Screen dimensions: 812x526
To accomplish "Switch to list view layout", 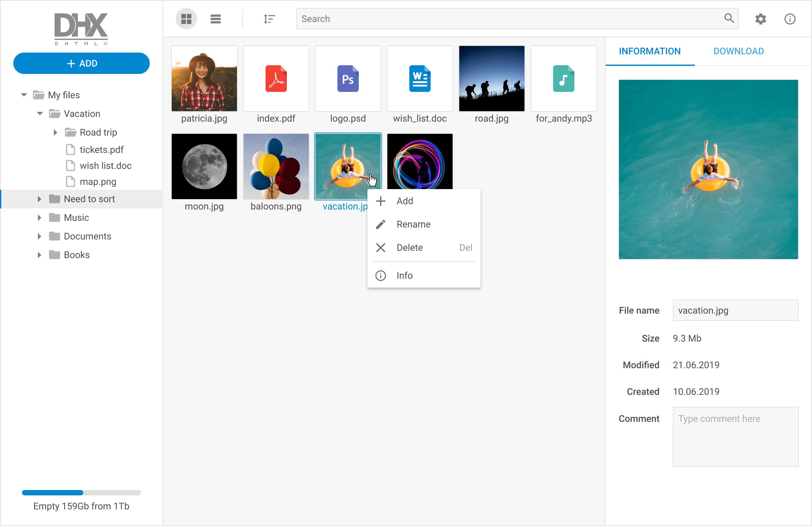I will click(216, 19).
